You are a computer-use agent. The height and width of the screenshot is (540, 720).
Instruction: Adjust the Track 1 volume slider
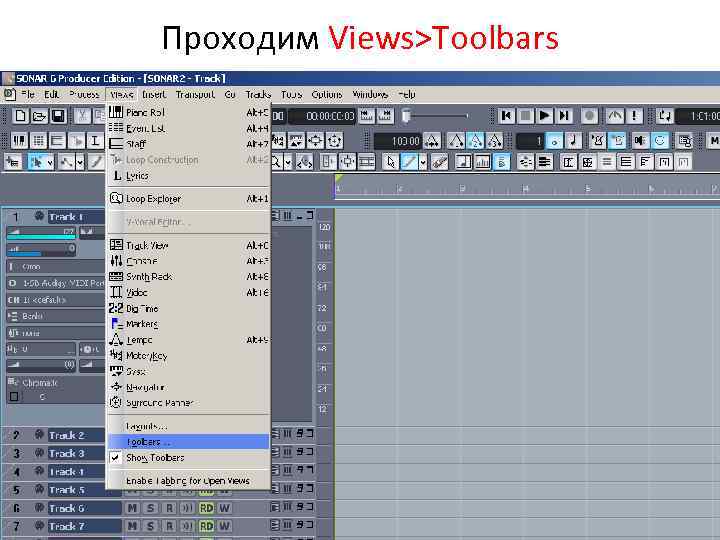[x=42, y=233]
